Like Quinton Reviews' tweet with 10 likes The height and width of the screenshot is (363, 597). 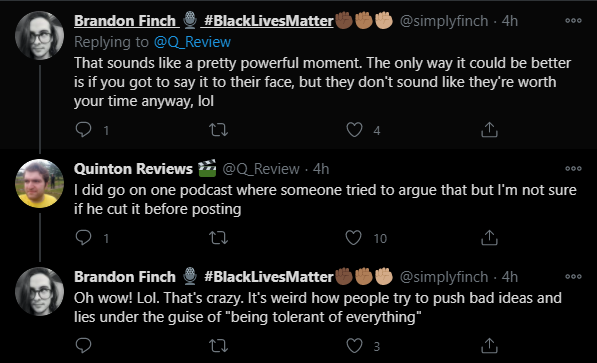353,238
